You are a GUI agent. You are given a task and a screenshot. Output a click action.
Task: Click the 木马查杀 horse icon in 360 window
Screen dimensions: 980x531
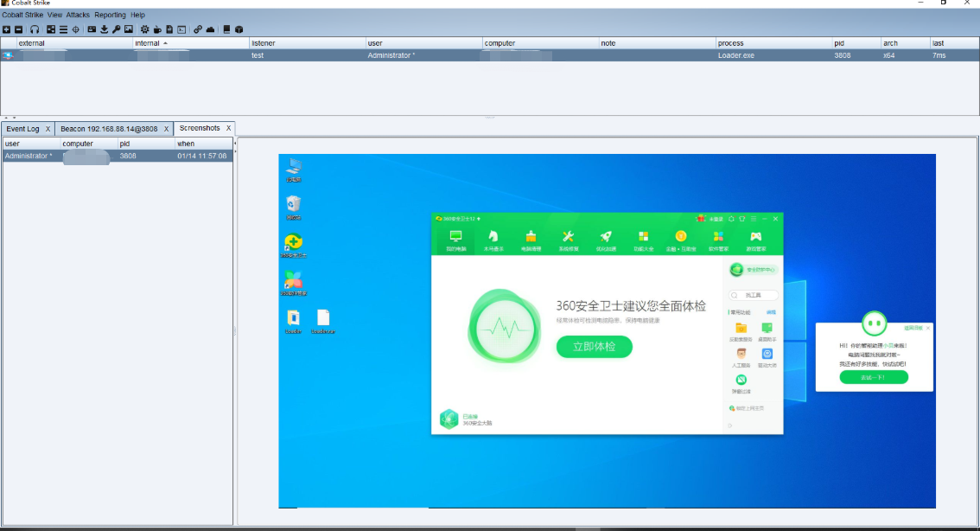[x=493, y=240]
